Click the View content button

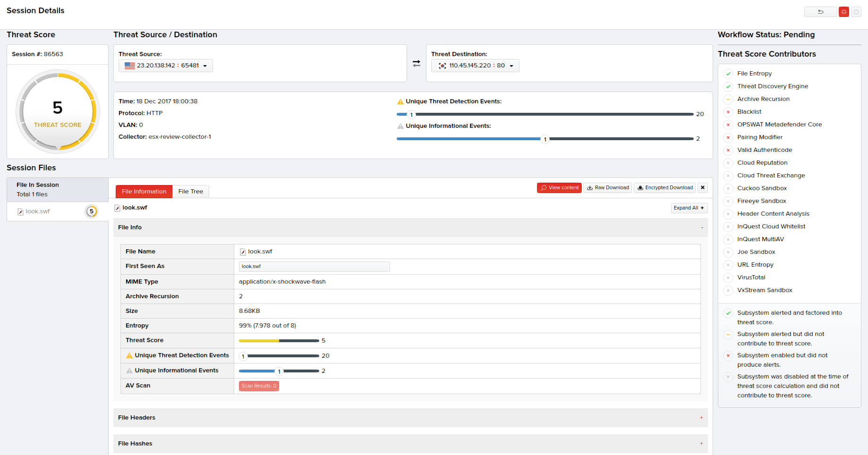click(559, 188)
